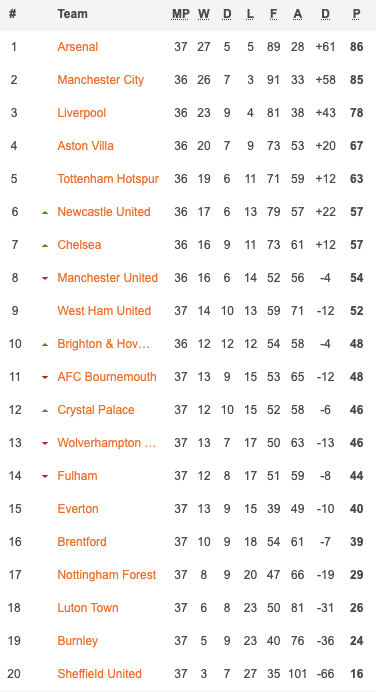
Task: Open Tottenham Hotspur team page
Action: (x=108, y=179)
